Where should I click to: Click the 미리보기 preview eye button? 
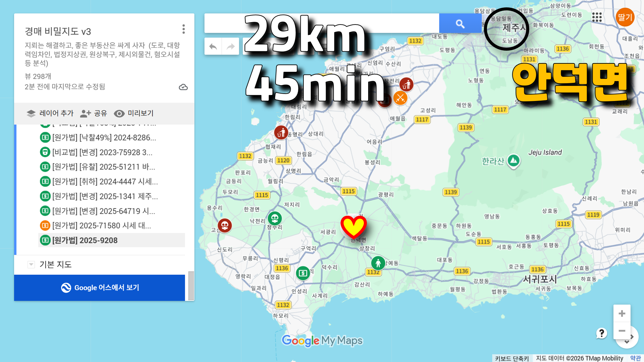(134, 113)
